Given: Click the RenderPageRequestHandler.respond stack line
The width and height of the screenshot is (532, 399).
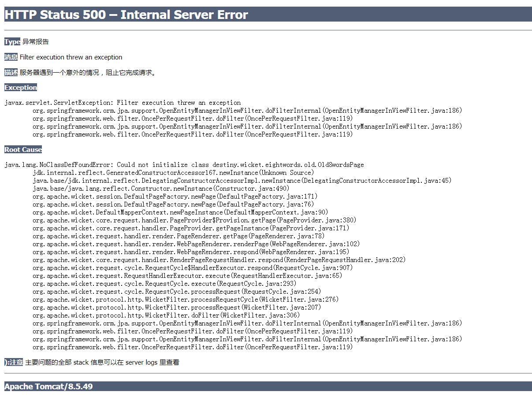Looking at the screenshot, I should [219, 260].
